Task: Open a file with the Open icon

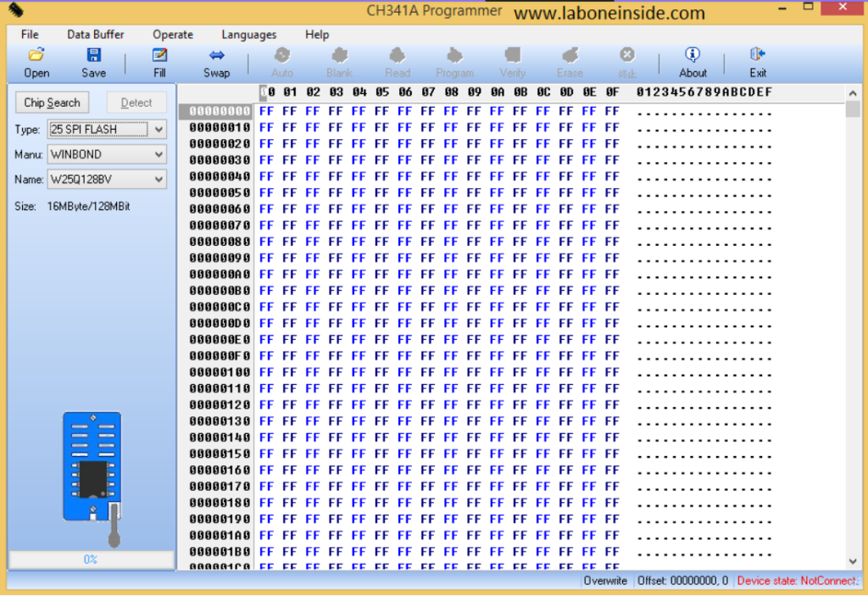Action: [x=36, y=63]
